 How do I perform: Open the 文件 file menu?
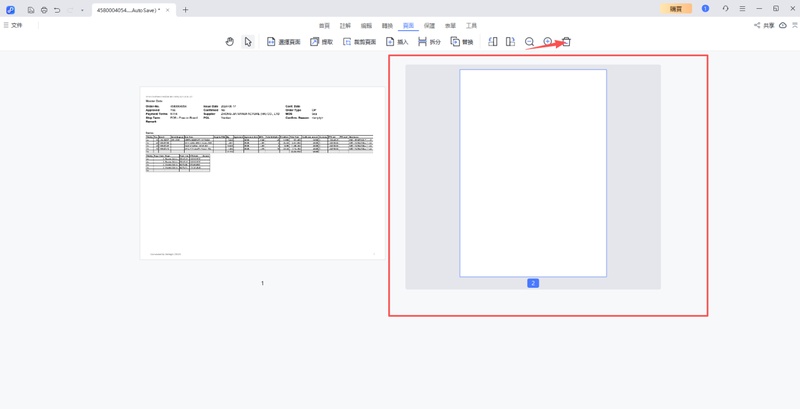tap(12, 25)
